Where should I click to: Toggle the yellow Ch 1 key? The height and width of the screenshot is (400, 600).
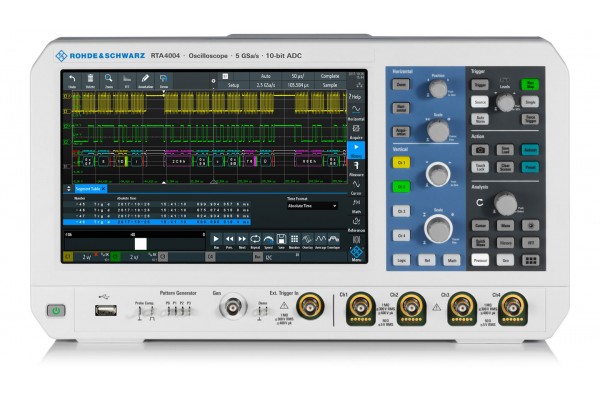(x=401, y=163)
